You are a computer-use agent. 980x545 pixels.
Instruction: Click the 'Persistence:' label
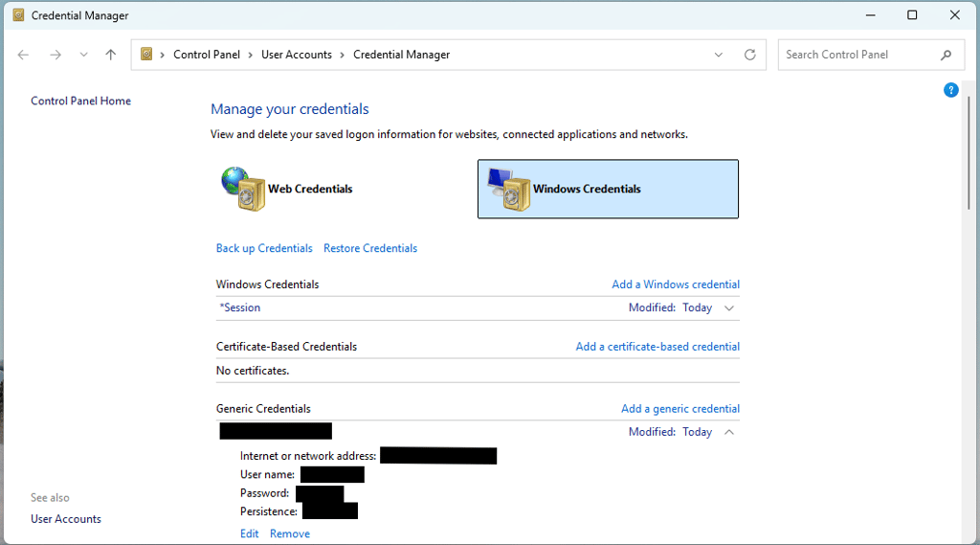[269, 511]
